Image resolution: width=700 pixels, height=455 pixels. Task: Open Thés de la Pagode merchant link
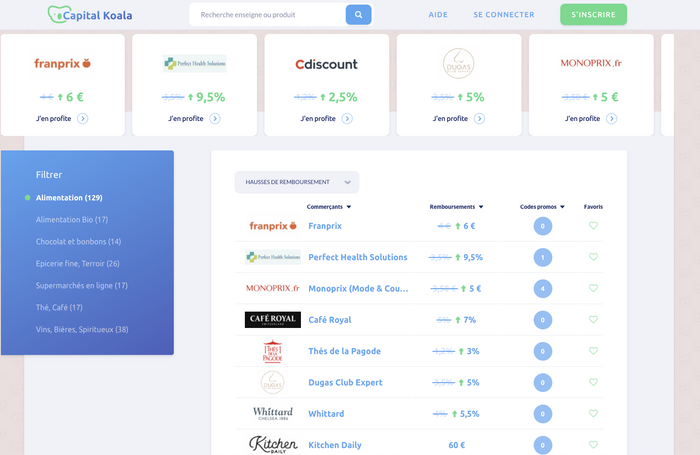tap(345, 351)
